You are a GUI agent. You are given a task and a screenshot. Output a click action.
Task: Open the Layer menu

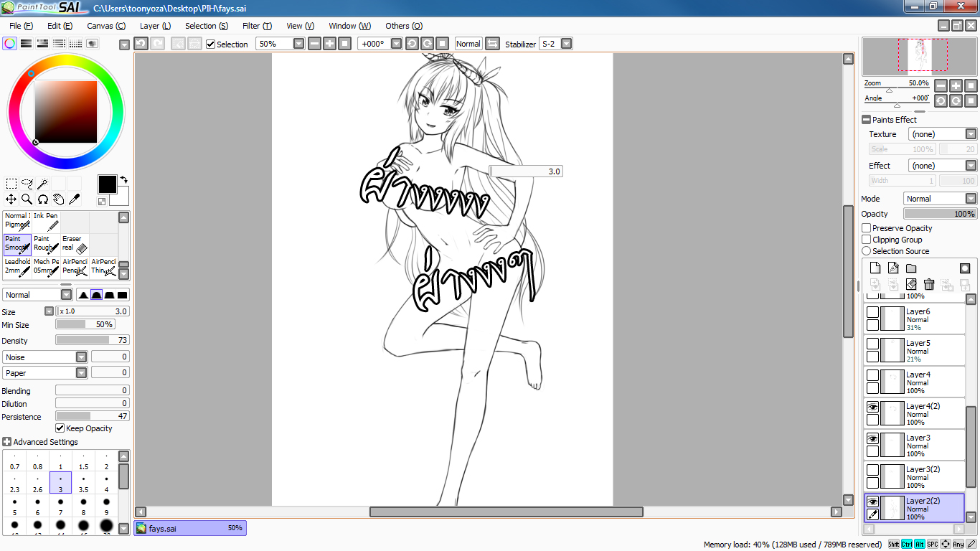(x=155, y=26)
